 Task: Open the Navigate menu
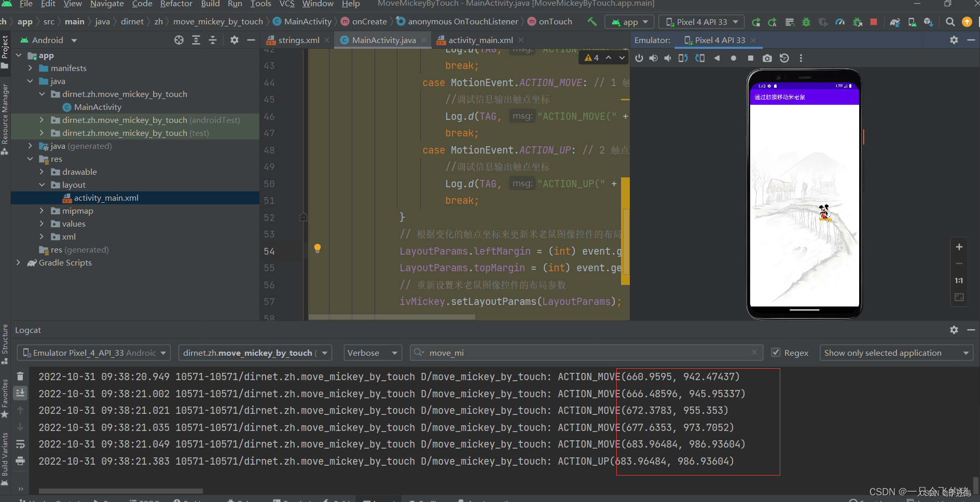tap(107, 4)
